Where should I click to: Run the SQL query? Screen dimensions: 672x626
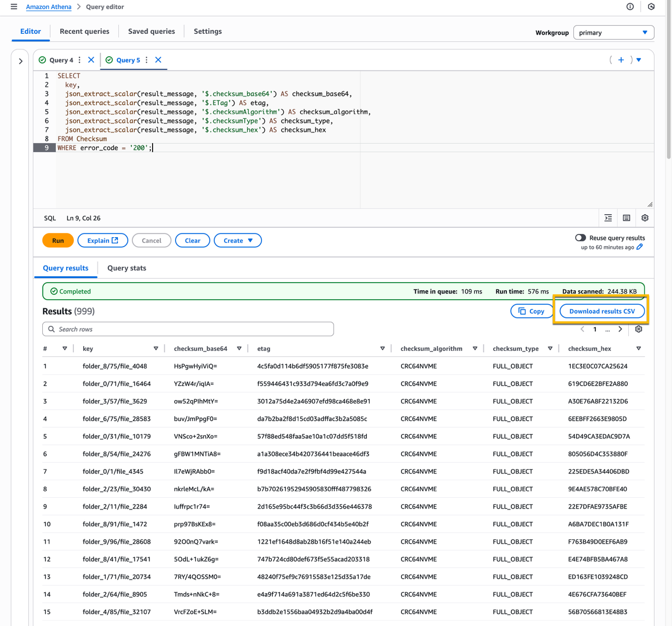(57, 240)
